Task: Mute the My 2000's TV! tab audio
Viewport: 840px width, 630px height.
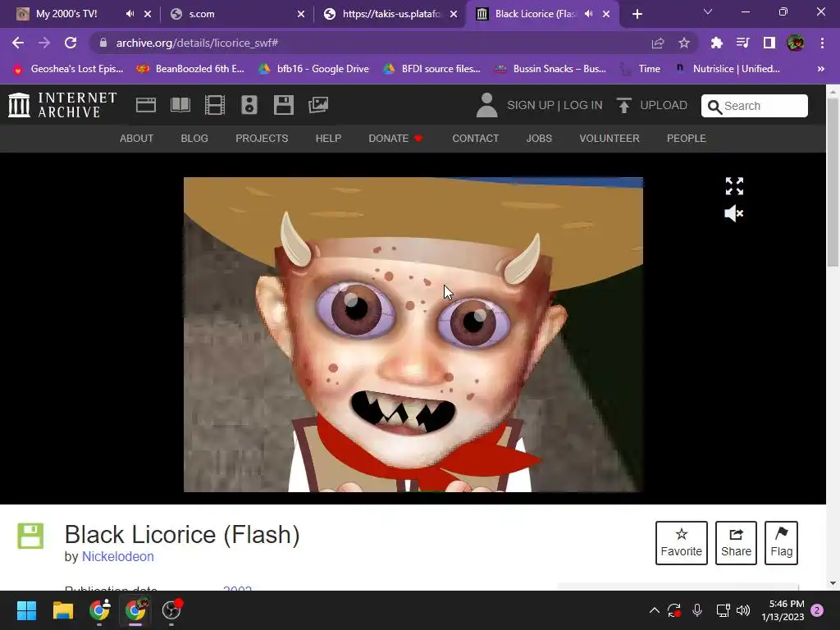Action: (130, 14)
